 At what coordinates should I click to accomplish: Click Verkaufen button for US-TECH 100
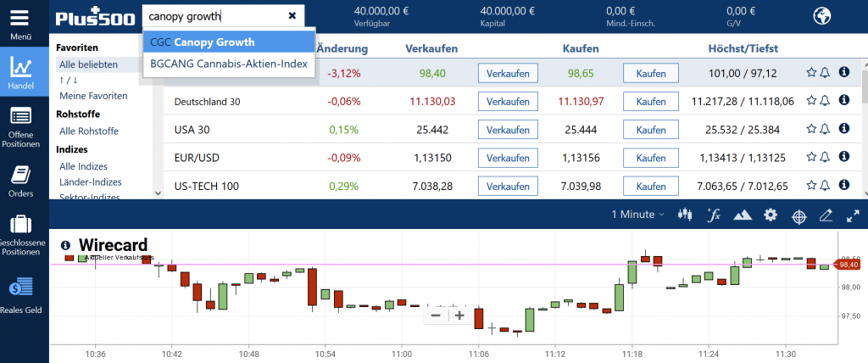508,187
